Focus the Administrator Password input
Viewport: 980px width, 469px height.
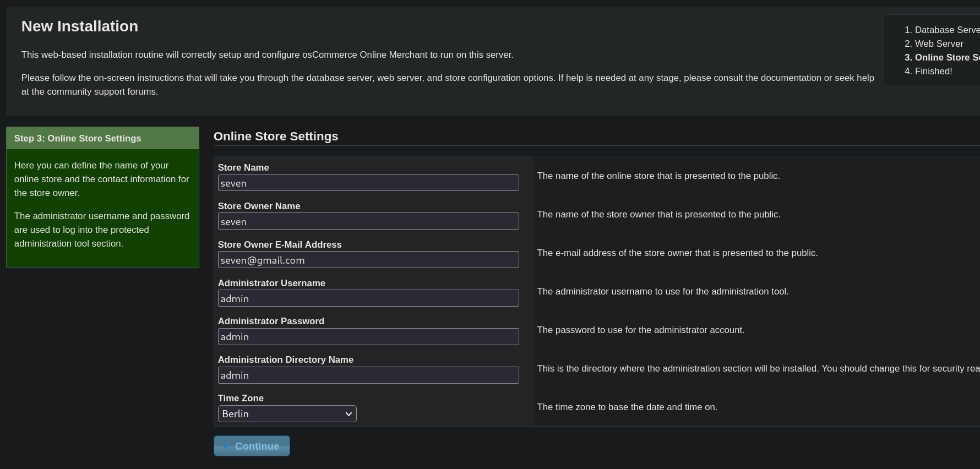(x=368, y=337)
